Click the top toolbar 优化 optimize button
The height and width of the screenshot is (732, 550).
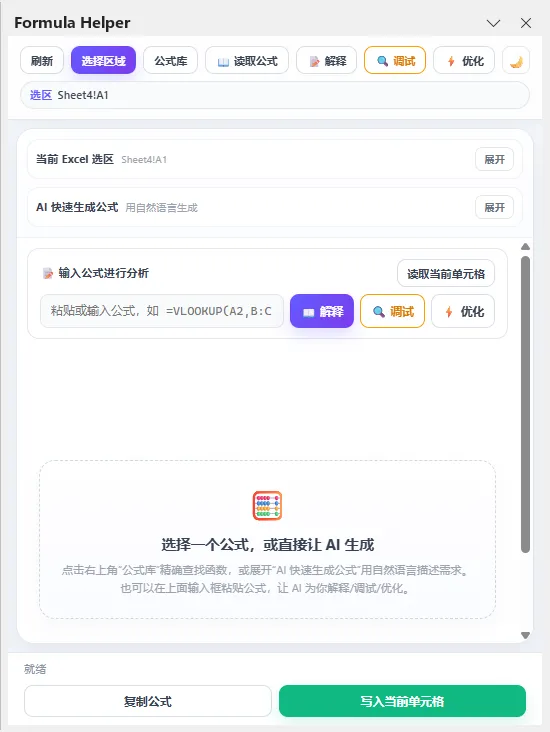tap(464, 61)
